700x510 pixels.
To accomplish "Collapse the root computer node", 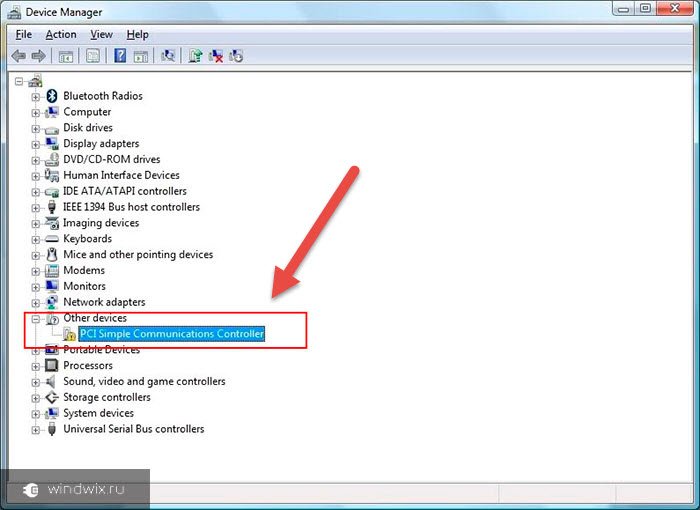I will click(x=19, y=81).
